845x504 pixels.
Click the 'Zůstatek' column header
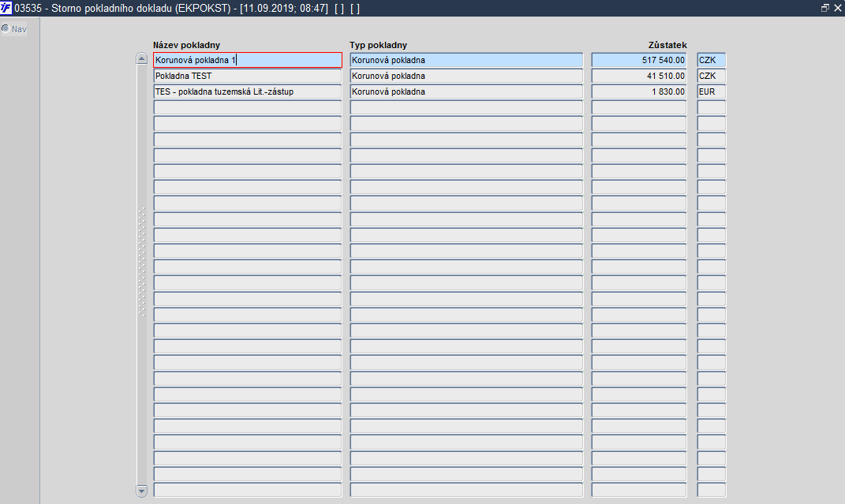[667, 45]
